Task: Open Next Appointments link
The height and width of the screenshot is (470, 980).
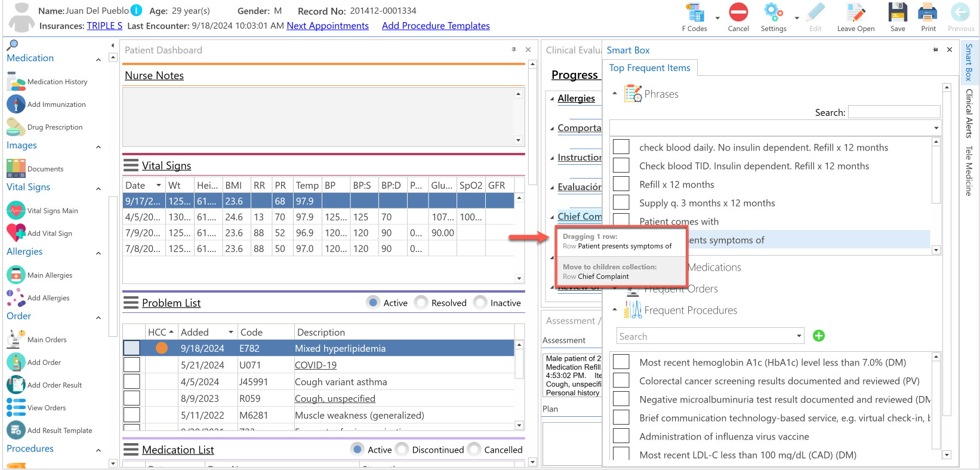Action: tap(328, 26)
